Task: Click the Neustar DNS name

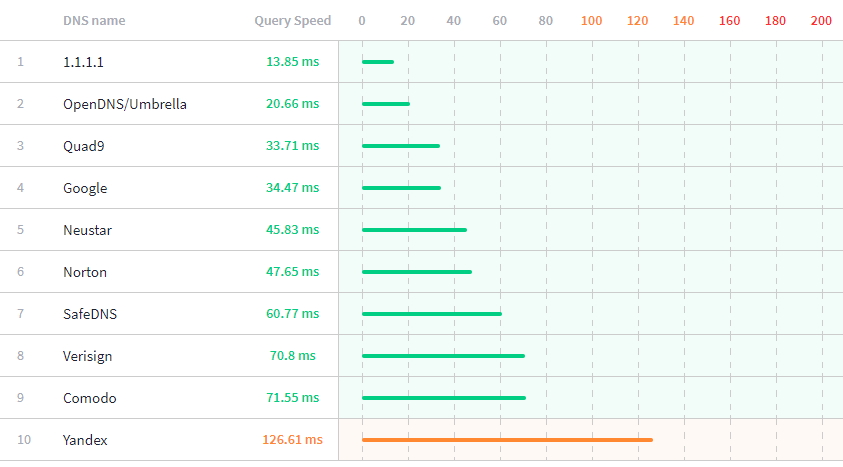Action: pos(87,230)
